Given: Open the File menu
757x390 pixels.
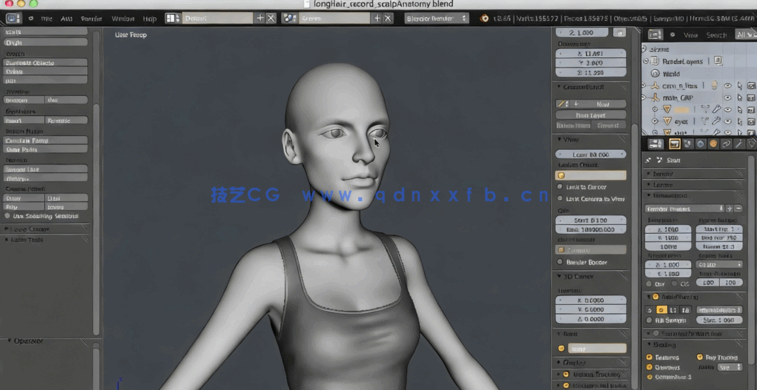Looking at the screenshot, I should pos(46,19).
